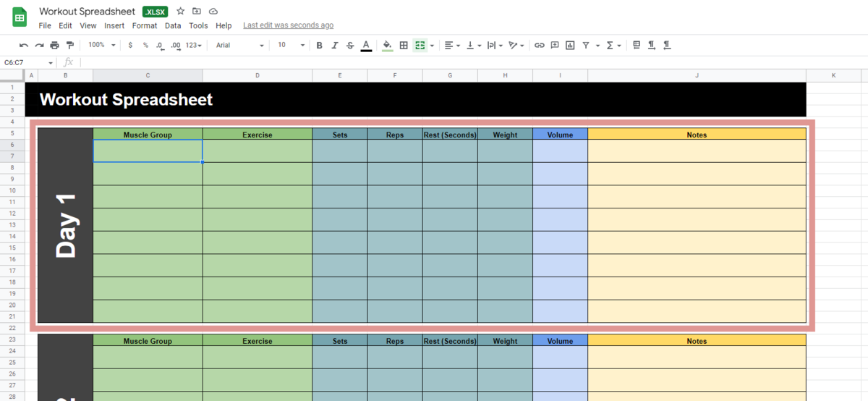Print the spreadsheet

(55, 45)
